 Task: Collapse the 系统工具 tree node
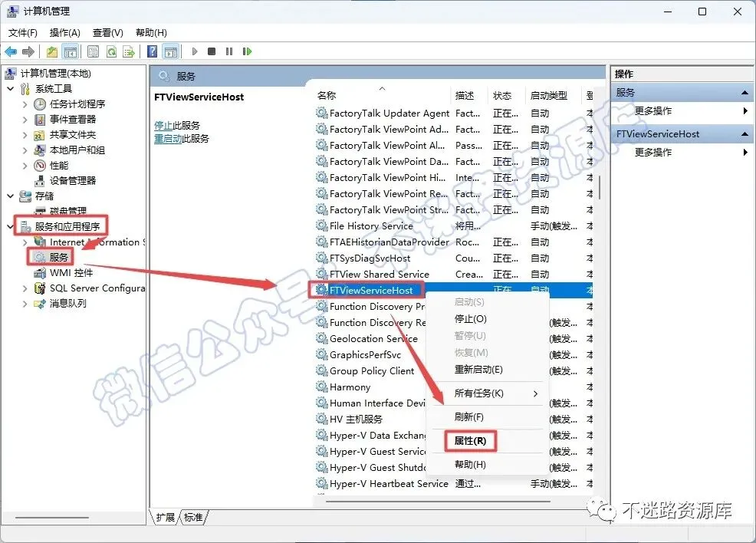11,89
